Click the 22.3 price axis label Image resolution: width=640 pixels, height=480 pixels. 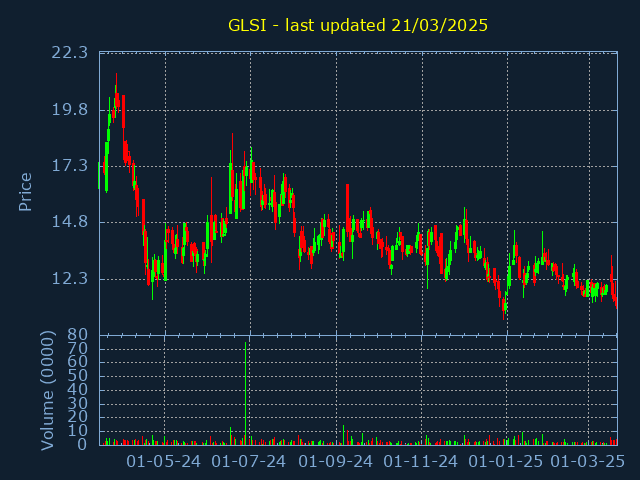69,53
